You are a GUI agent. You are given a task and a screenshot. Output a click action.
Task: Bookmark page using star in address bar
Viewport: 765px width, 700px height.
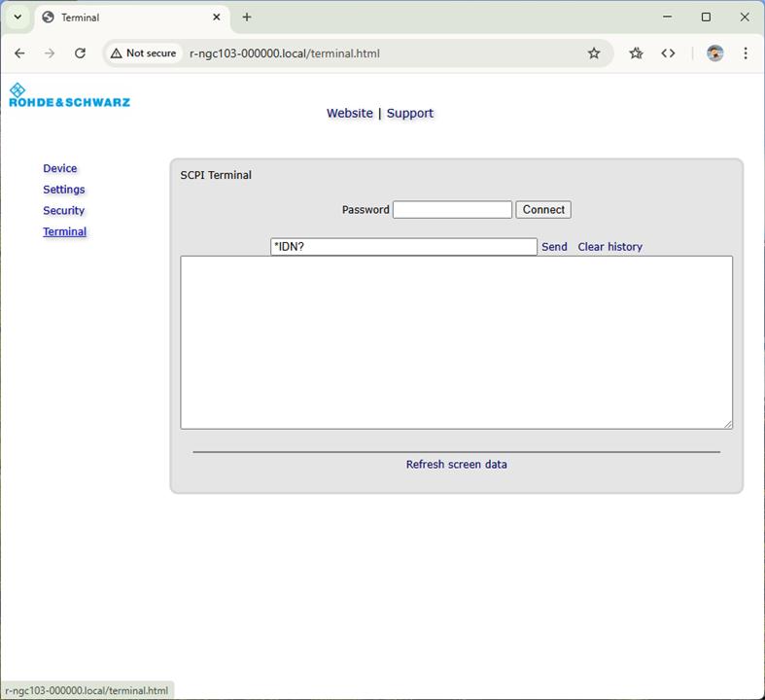point(594,53)
